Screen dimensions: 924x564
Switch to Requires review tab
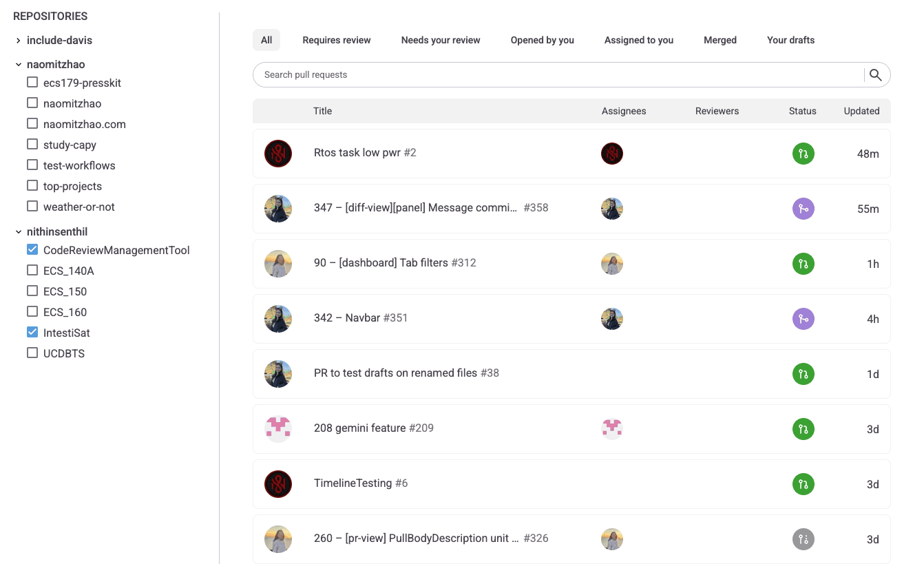[337, 40]
